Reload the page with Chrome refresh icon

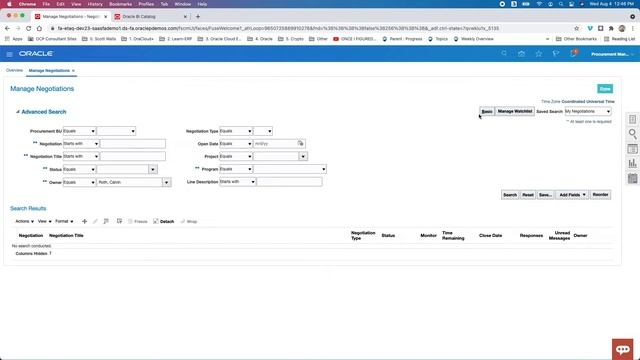point(29,28)
